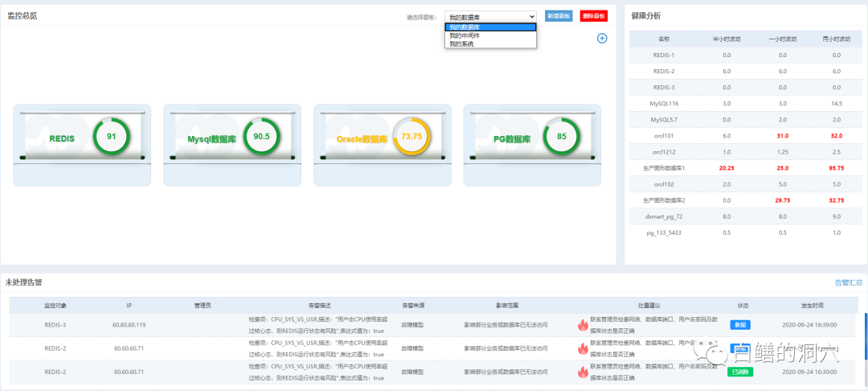Click the Oracle数据库 gauge showing 73.75
Image resolution: width=868 pixels, height=391 pixels.
(411, 137)
